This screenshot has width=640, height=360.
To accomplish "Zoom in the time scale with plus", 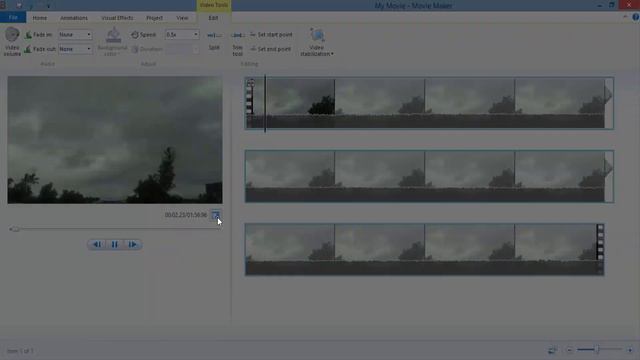I will (630, 350).
